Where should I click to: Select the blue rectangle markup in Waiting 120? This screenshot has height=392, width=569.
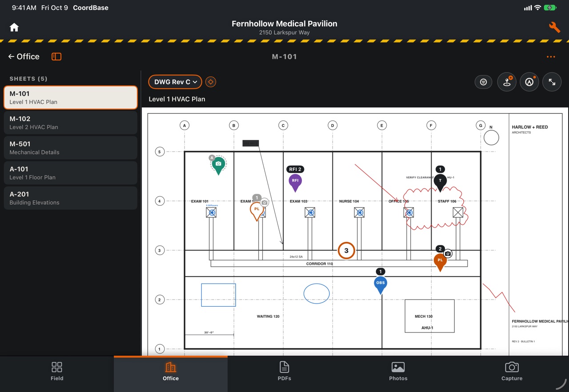coord(218,295)
